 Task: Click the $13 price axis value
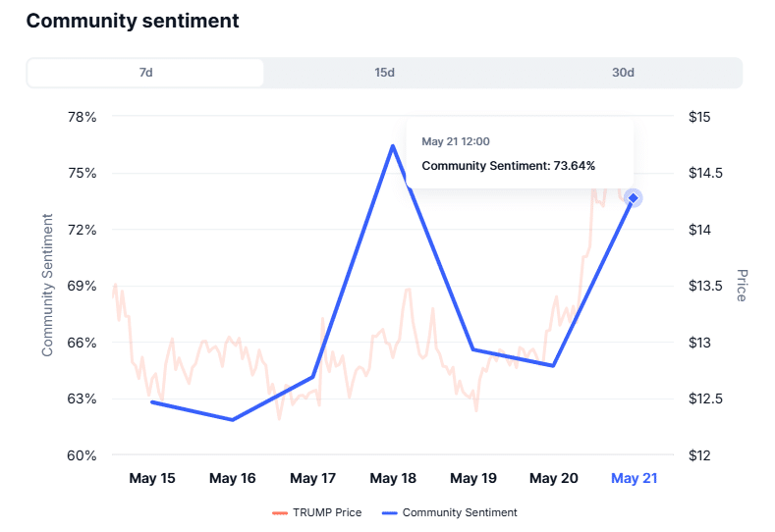point(699,343)
